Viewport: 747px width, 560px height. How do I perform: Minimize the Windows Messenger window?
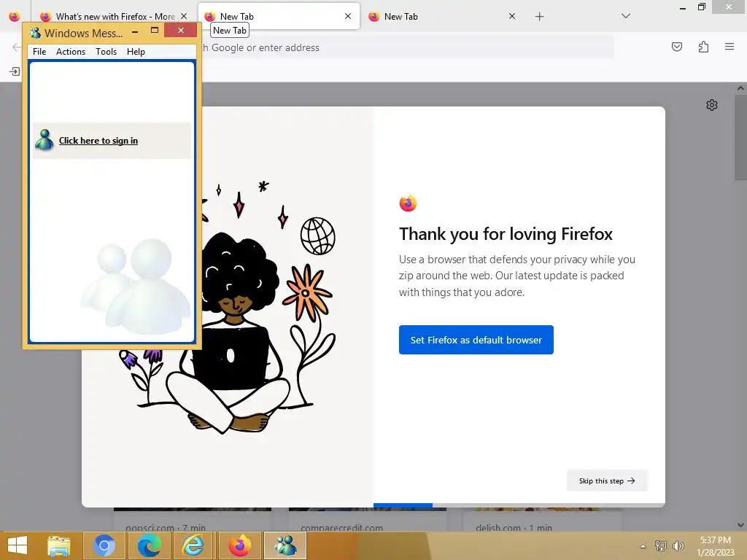(135, 31)
